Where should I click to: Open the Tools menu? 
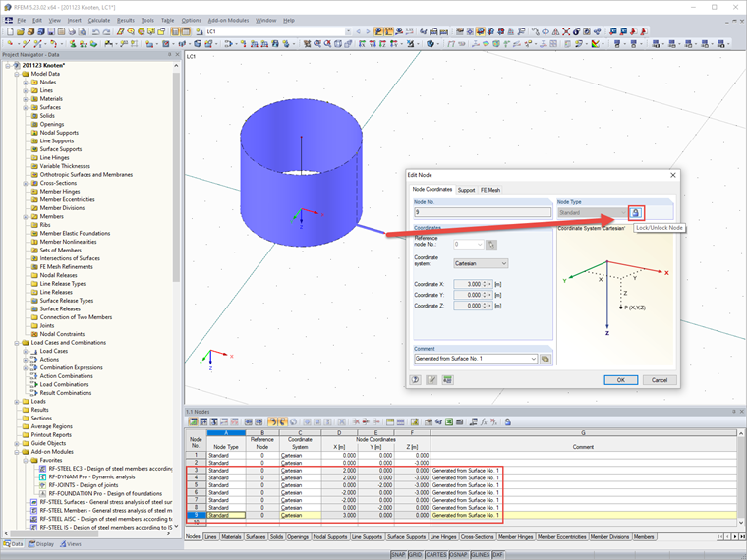147,20
